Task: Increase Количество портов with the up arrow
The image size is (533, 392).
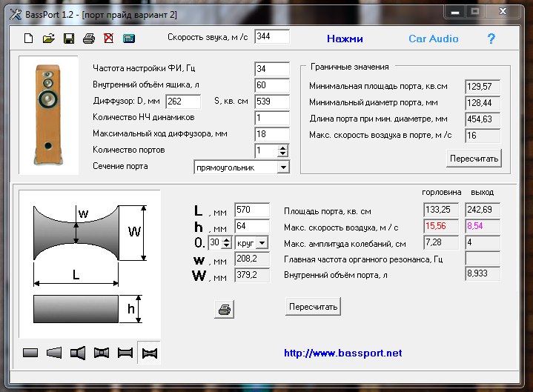Action: click(282, 147)
